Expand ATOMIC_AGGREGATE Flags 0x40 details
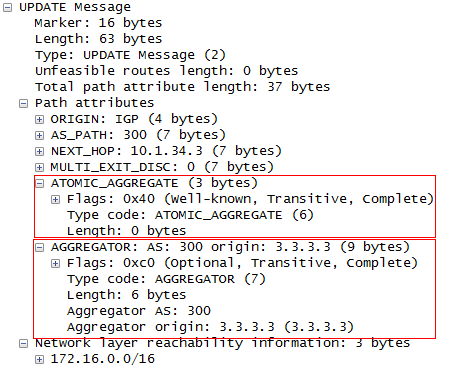The height and width of the screenshot is (367, 465). click(x=55, y=200)
